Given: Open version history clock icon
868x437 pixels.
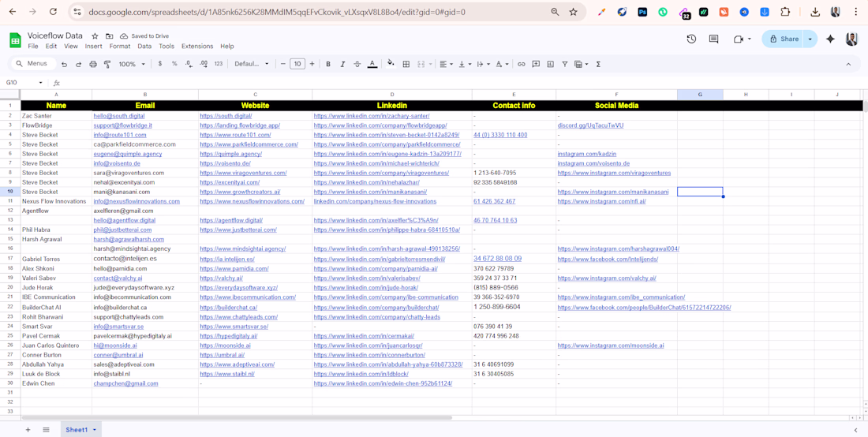Looking at the screenshot, I should (691, 39).
